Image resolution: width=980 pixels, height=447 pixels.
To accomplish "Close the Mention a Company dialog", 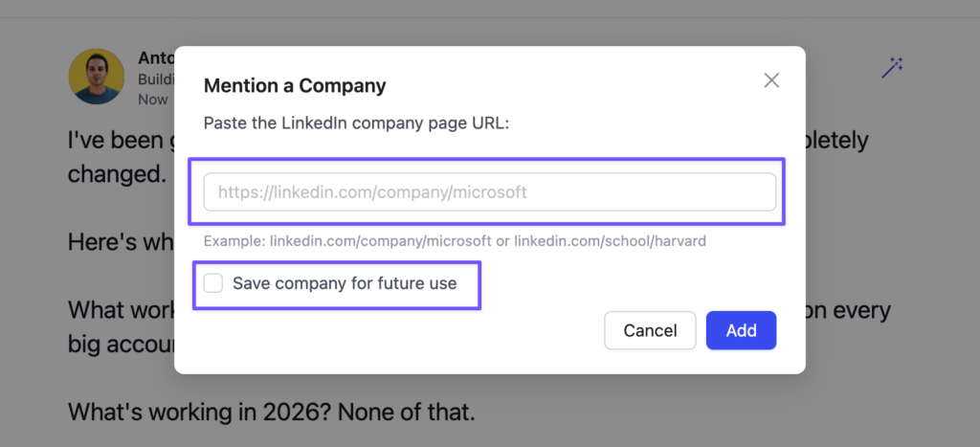I will (x=771, y=80).
